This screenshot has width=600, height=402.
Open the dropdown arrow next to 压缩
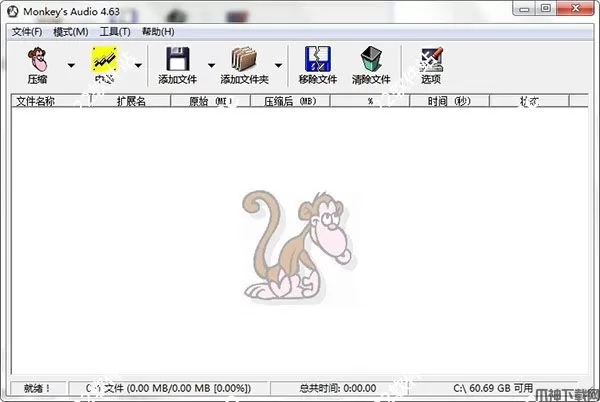(x=71, y=65)
